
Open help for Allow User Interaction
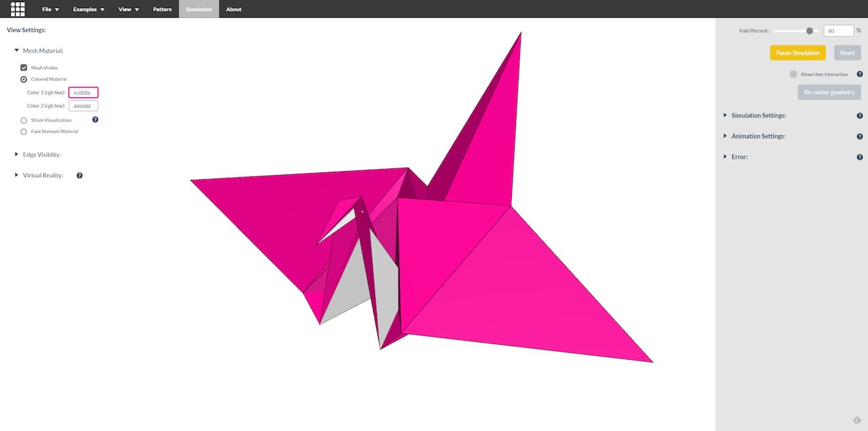coord(859,74)
